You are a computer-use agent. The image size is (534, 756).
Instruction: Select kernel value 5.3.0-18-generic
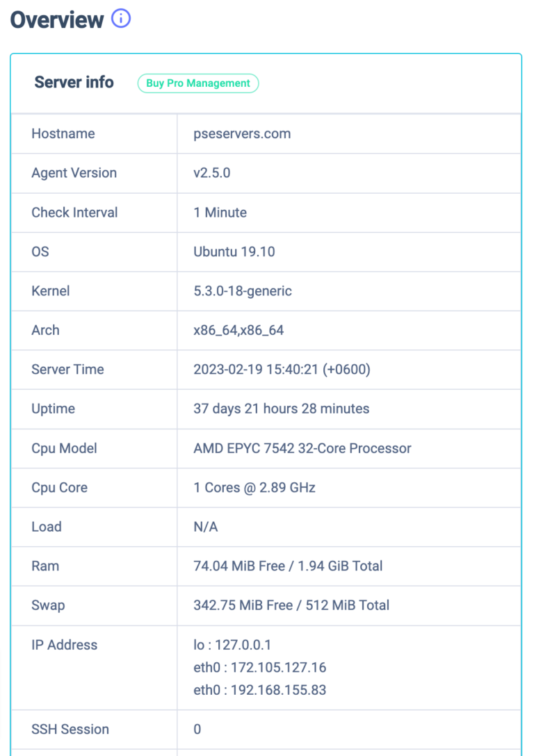[x=243, y=291]
